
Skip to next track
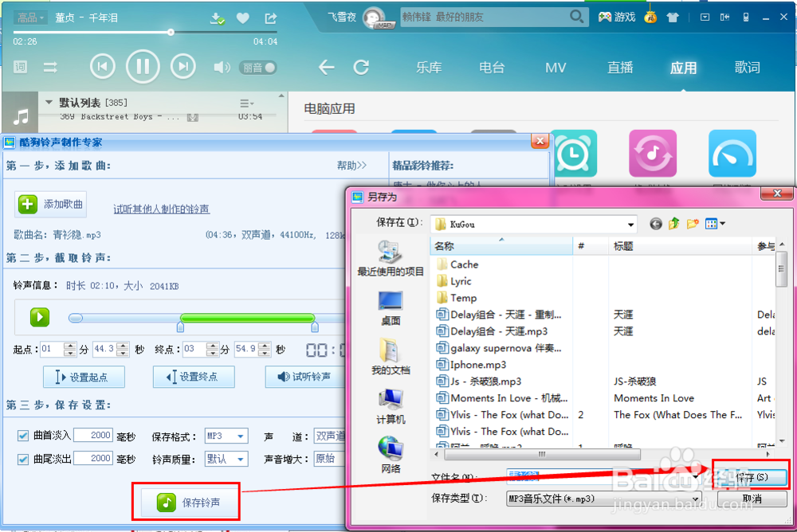(183, 67)
